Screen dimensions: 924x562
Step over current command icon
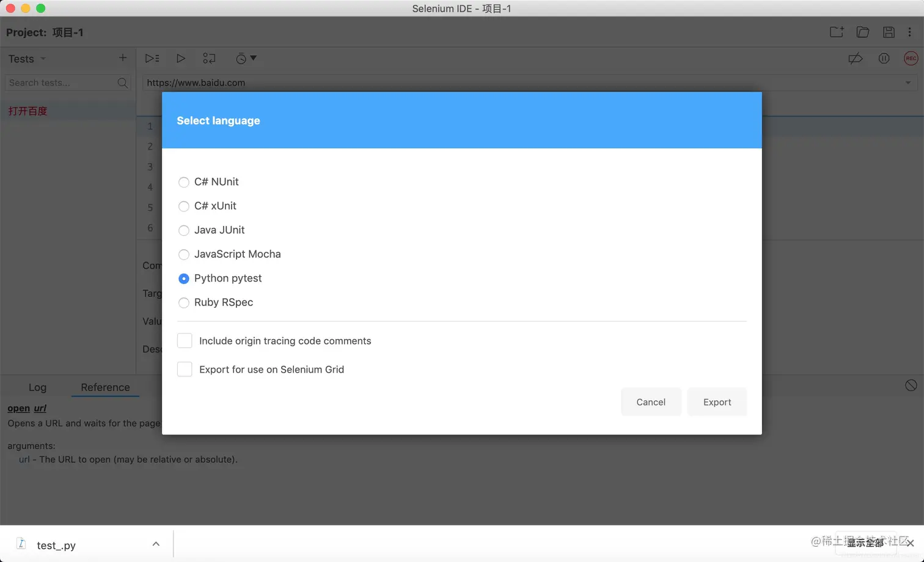pyautogui.click(x=209, y=58)
